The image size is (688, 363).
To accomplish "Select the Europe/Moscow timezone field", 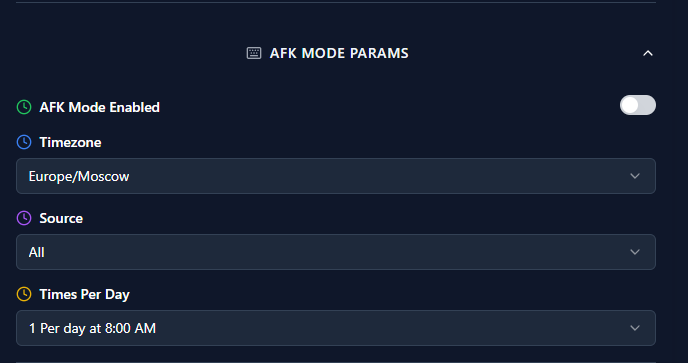I will 336,176.
